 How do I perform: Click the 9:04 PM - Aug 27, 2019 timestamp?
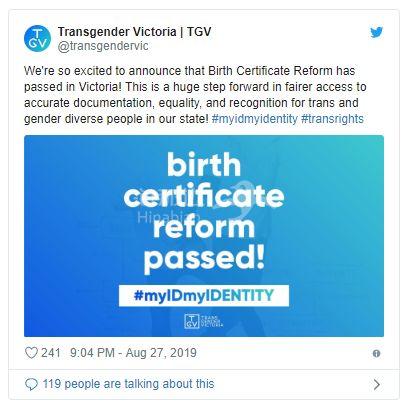pyautogui.click(x=133, y=353)
